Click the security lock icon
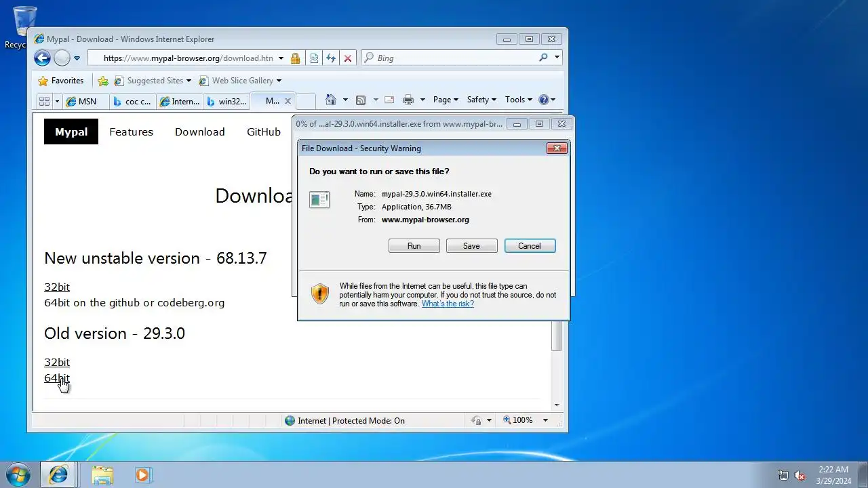 click(x=295, y=58)
